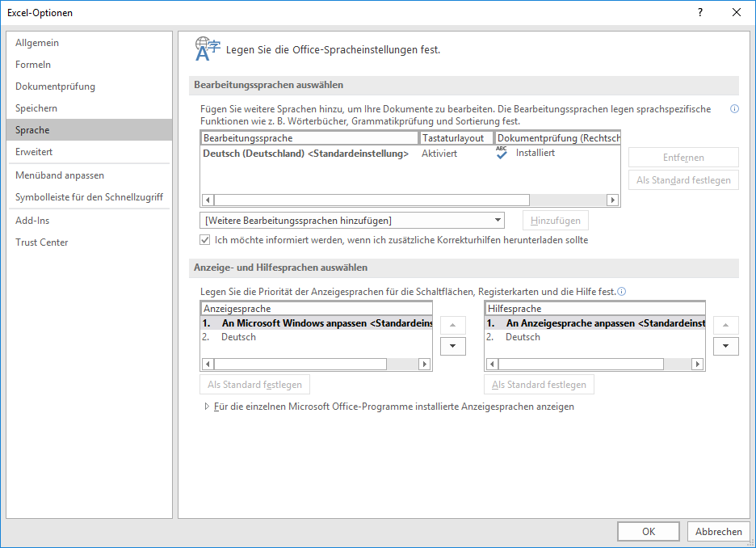The height and width of the screenshot is (548, 756).
Task: Click the Abbrechen button
Action: 718,532
